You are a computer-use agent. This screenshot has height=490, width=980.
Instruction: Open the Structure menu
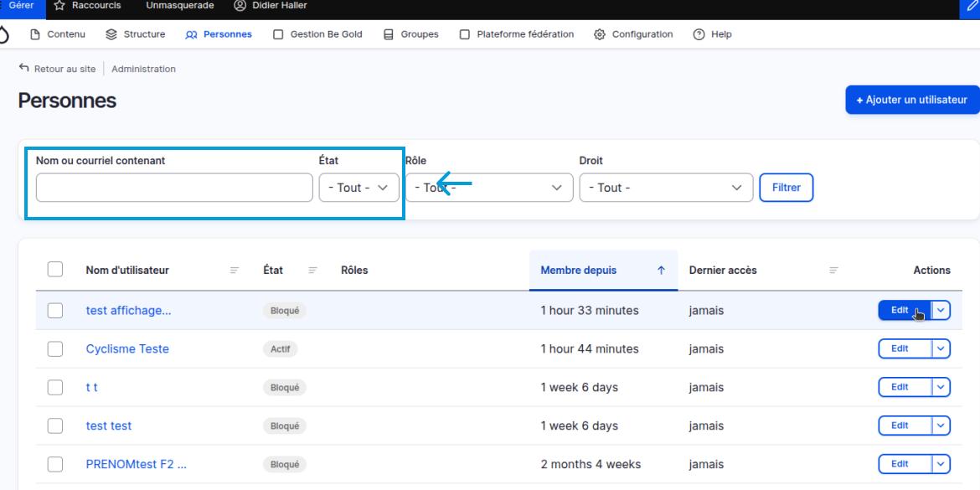(x=135, y=34)
